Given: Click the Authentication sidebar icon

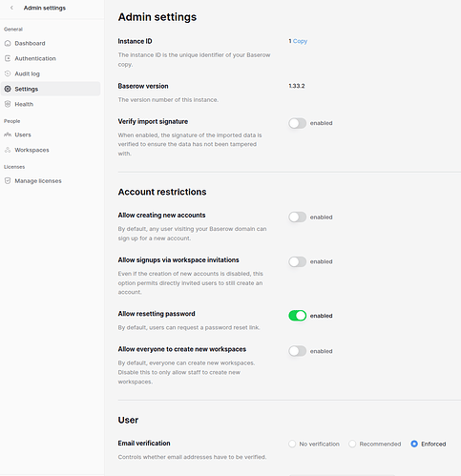Looking at the screenshot, I should [8, 58].
